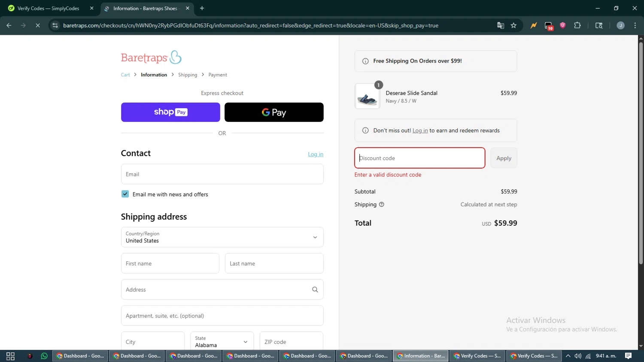Click the Payment breadcrumb
Image resolution: width=644 pixels, height=362 pixels.
(218, 75)
